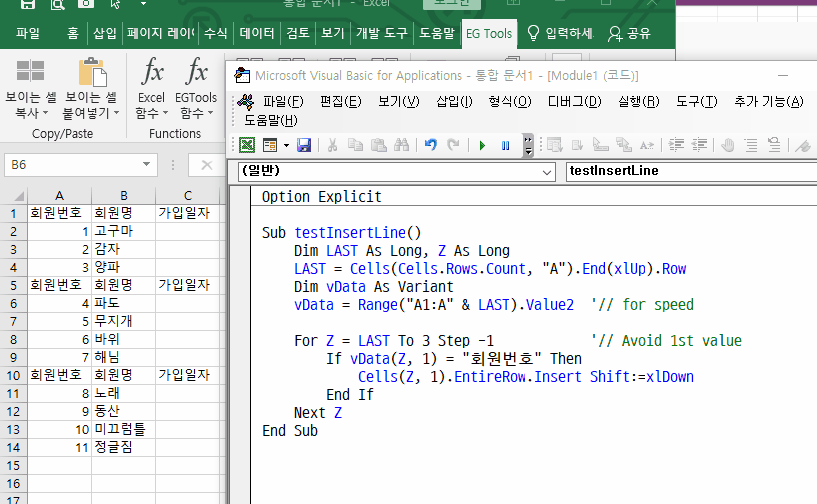Click the 공유 share button in Excel
This screenshot has height=504, width=817.
[x=629, y=33]
